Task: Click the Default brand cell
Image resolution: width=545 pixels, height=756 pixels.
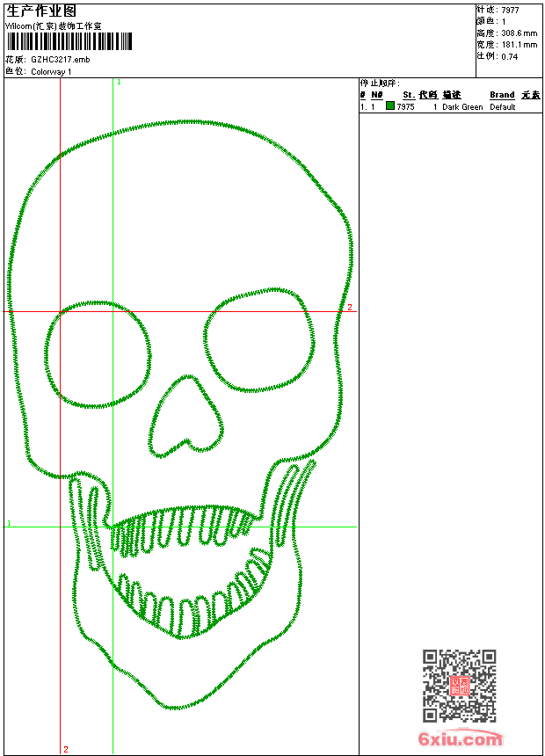Action: [x=503, y=107]
